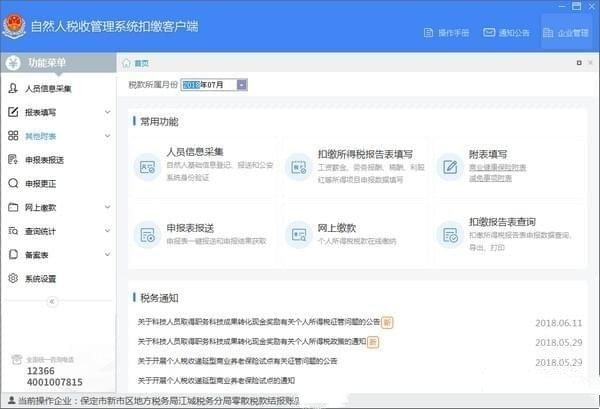Screen dimensions: 600x409
Task: Click the 报表填写 sidebar pencil icon
Action: tap(13, 112)
